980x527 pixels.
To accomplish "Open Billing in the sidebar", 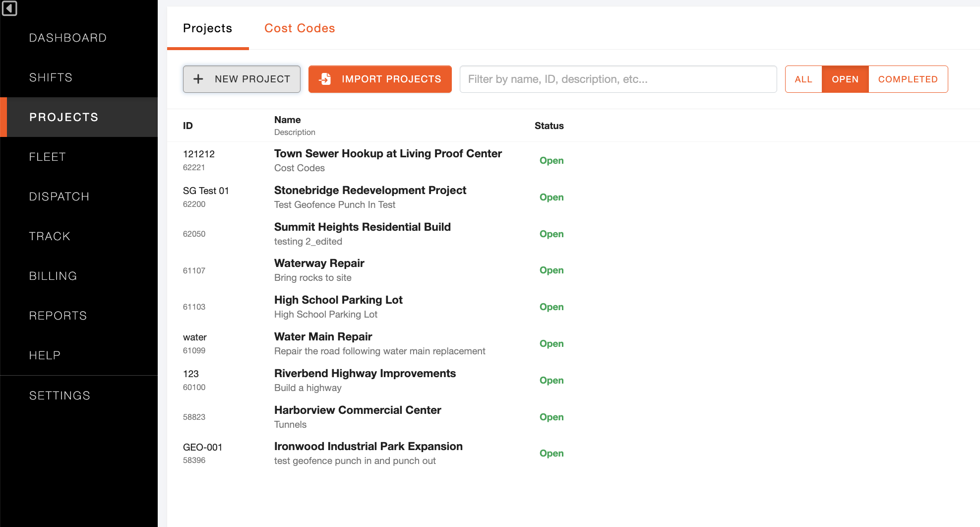I will (x=53, y=276).
